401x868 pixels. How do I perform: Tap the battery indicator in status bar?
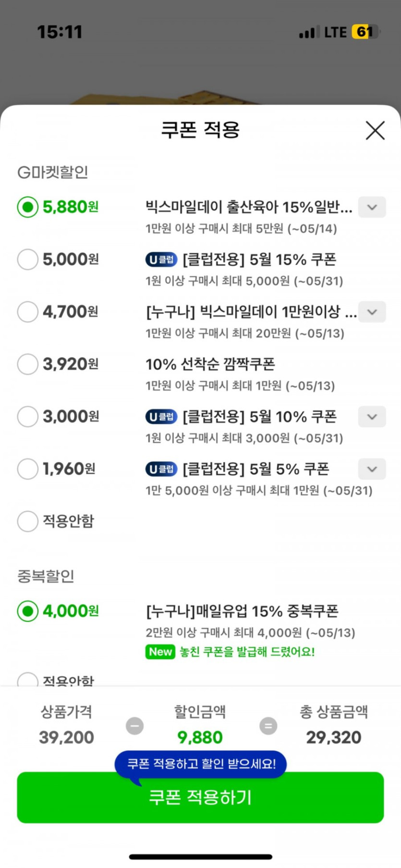click(x=365, y=32)
